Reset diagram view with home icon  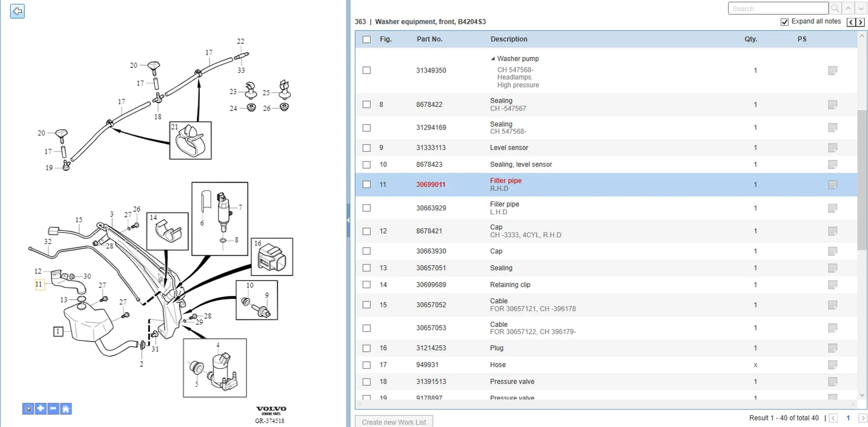point(66,409)
